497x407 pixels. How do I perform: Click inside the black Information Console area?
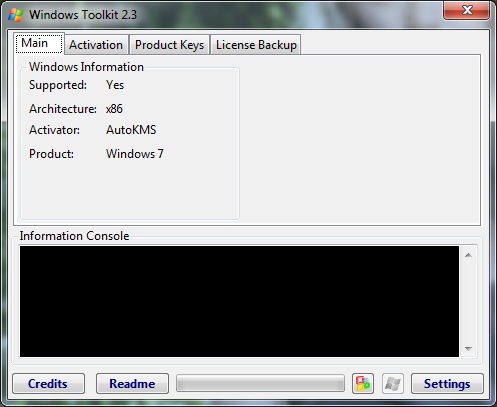tap(239, 301)
